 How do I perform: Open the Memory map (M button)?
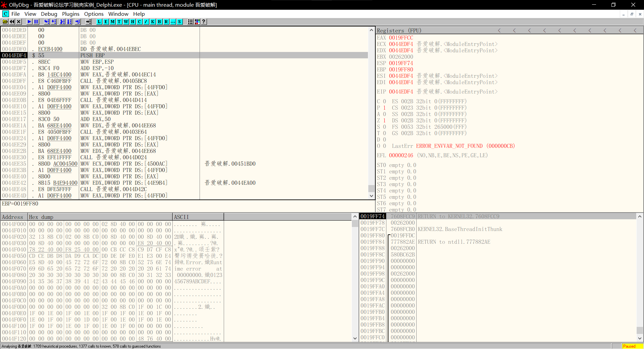pyautogui.click(x=113, y=22)
